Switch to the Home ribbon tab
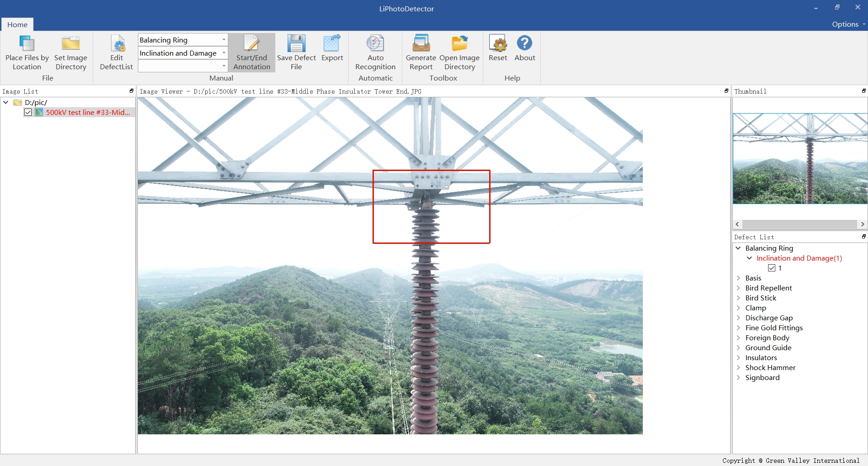Image resolution: width=868 pixels, height=466 pixels. 17,24
